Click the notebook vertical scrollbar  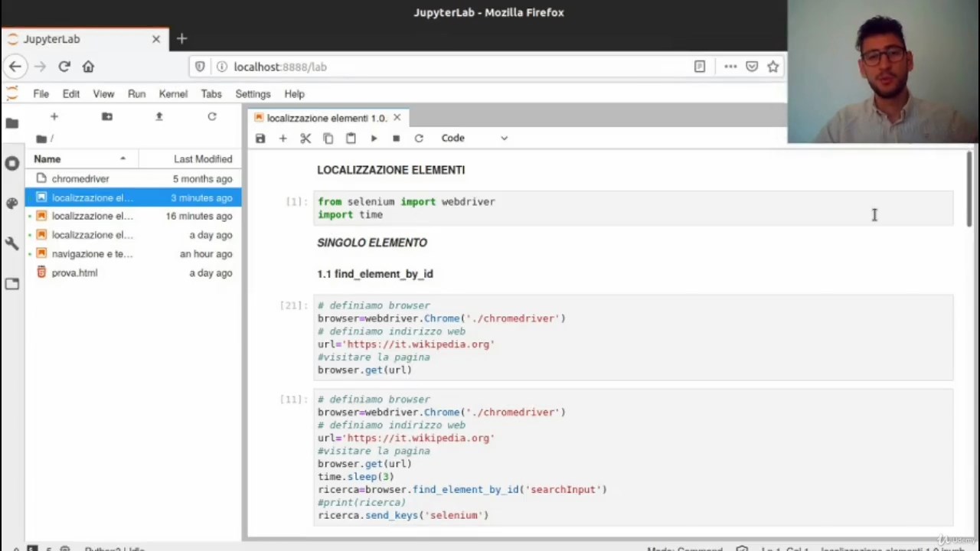(x=969, y=187)
